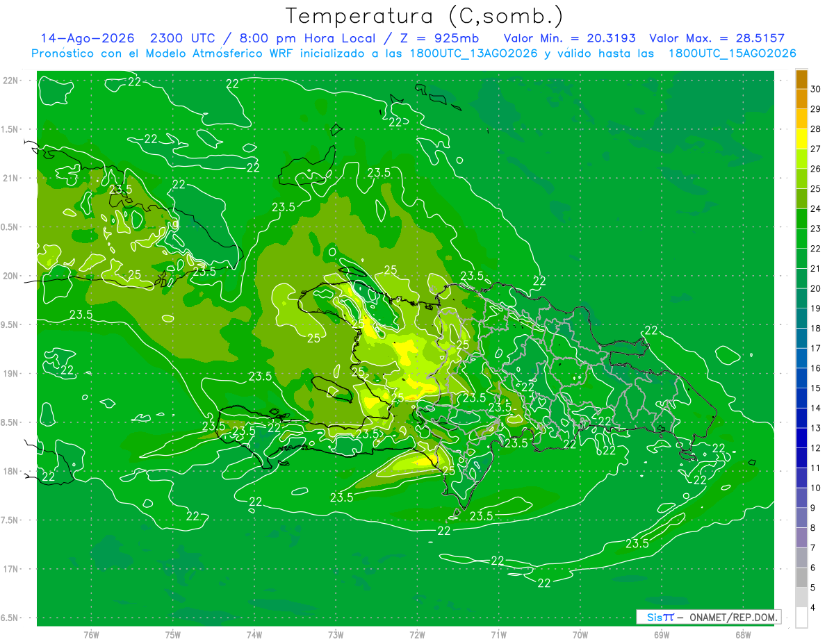Click the "Valor Min. = 20.3193" readout
Image resolution: width=834 pixels, height=644 pixels.
pyautogui.click(x=569, y=38)
